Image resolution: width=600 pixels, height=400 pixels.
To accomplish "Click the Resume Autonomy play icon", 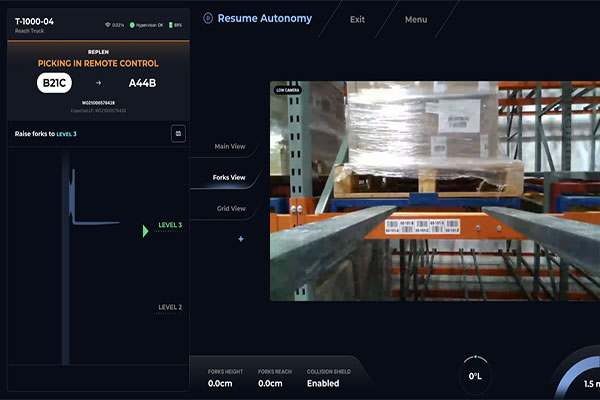I will coord(208,18).
